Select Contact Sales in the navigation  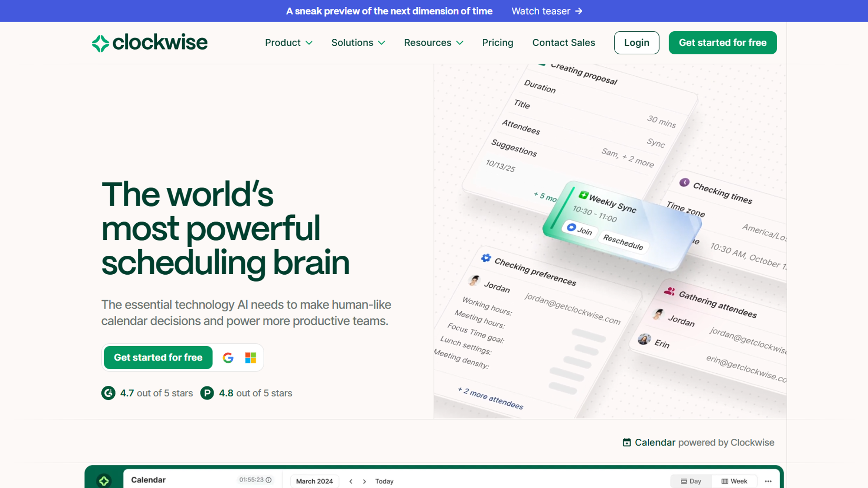[564, 42]
